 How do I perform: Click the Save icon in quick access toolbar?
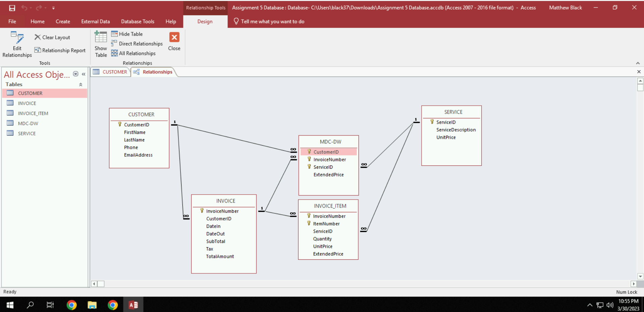tap(12, 8)
